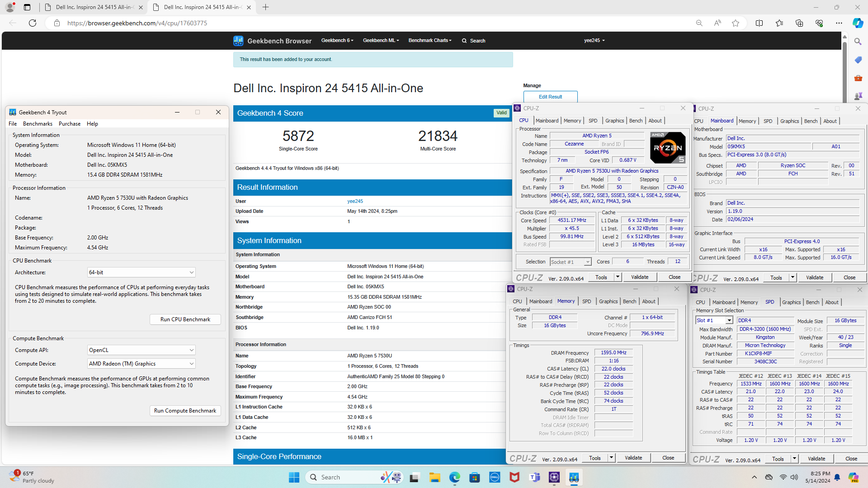Open the Favorites list icon
The width and height of the screenshot is (868, 488).
(779, 23)
